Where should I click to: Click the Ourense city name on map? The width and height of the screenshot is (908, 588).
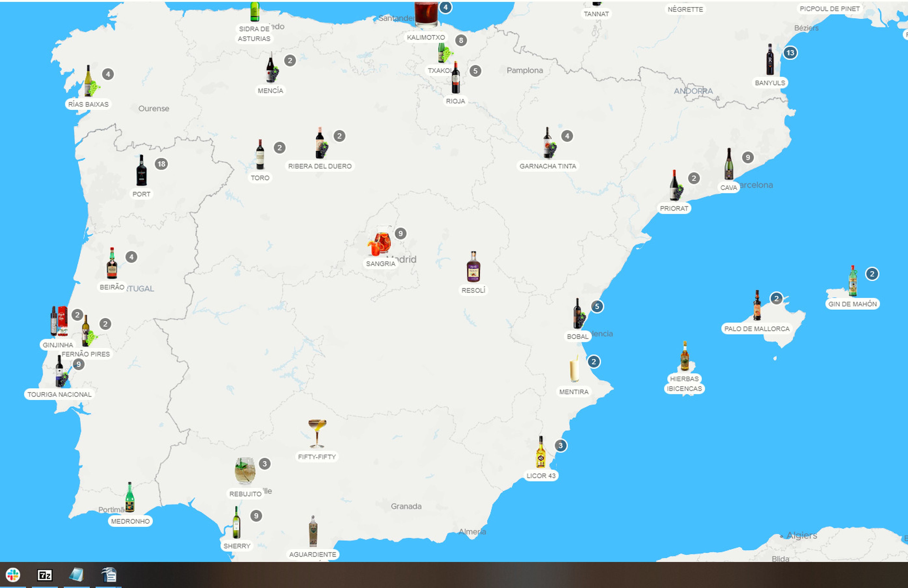click(x=154, y=108)
